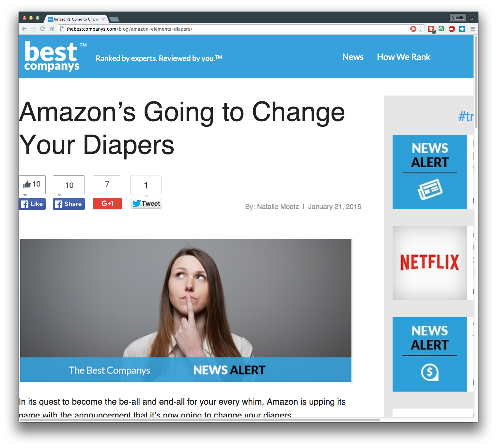
Task: Like the article on Facebook
Action: 32,204
